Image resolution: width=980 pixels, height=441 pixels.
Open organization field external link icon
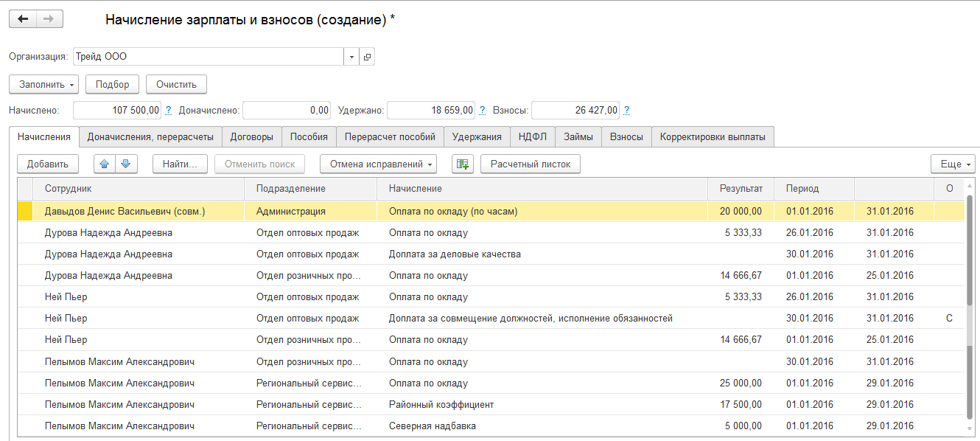[x=367, y=57]
